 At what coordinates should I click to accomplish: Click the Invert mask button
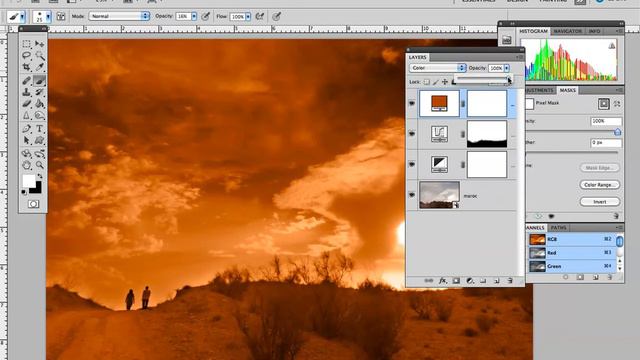pyautogui.click(x=600, y=202)
